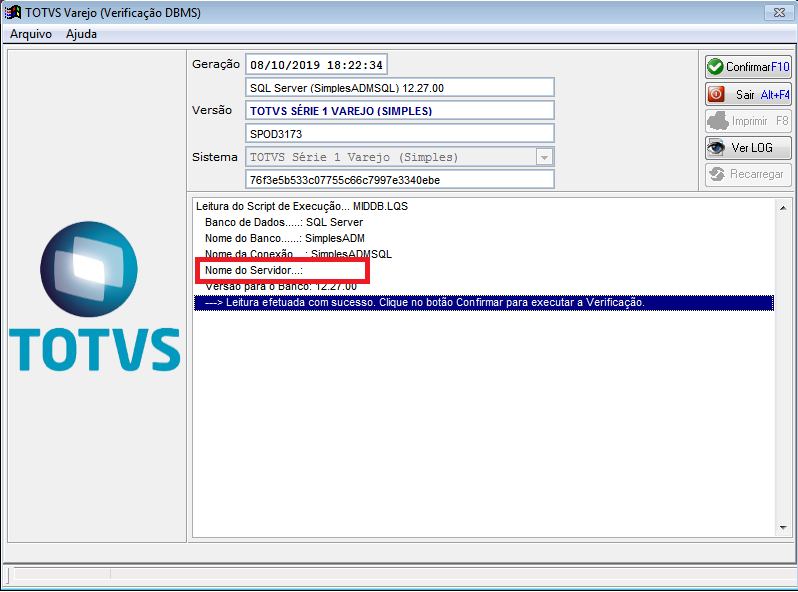Click the application icon in the title bar
This screenshot has height=592, width=798.
[12, 12]
